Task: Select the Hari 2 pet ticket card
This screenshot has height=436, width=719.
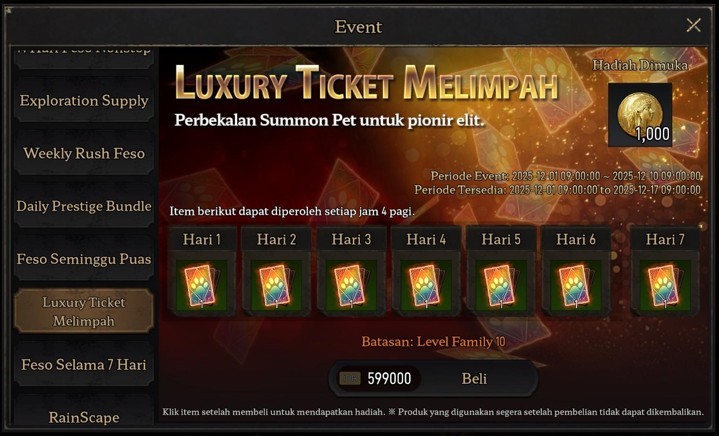Action: pyautogui.click(x=277, y=286)
